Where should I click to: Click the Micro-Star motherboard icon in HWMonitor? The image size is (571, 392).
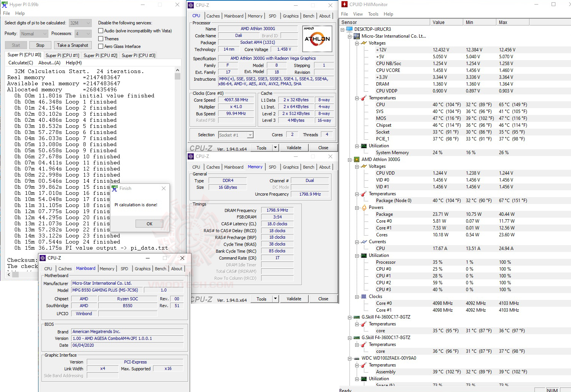coord(357,36)
